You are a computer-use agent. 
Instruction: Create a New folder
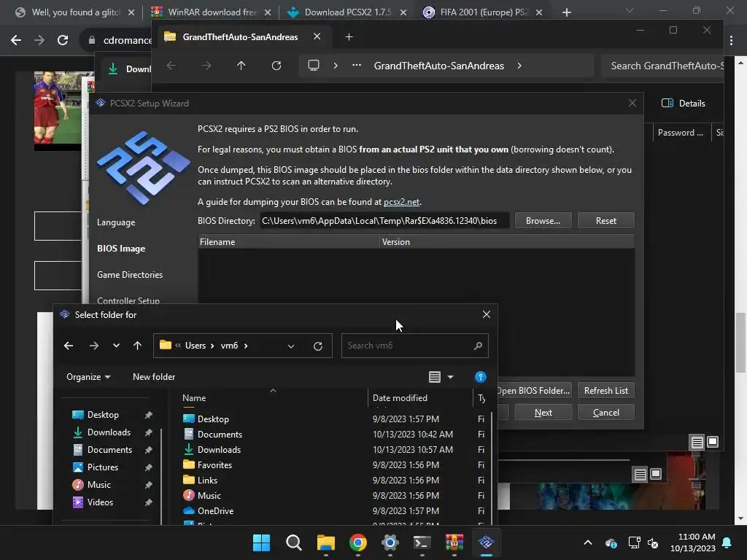pyautogui.click(x=154, y=377)
